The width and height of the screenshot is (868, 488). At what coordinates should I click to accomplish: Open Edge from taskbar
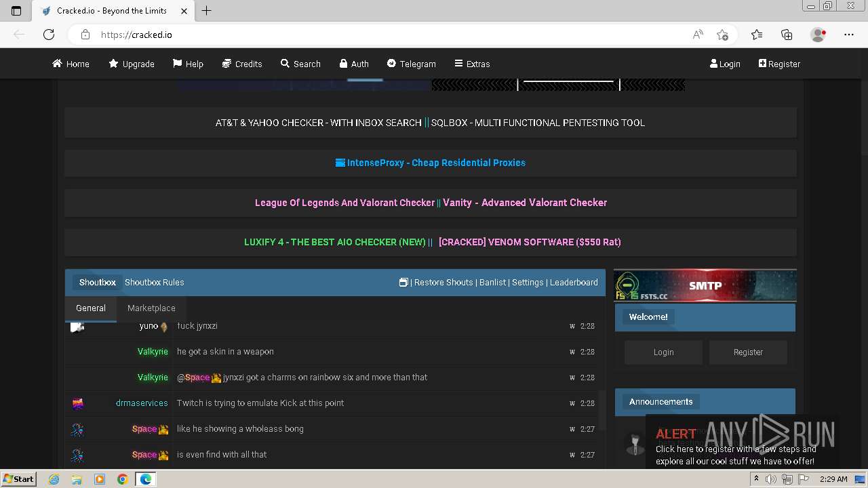click(145, 479)
